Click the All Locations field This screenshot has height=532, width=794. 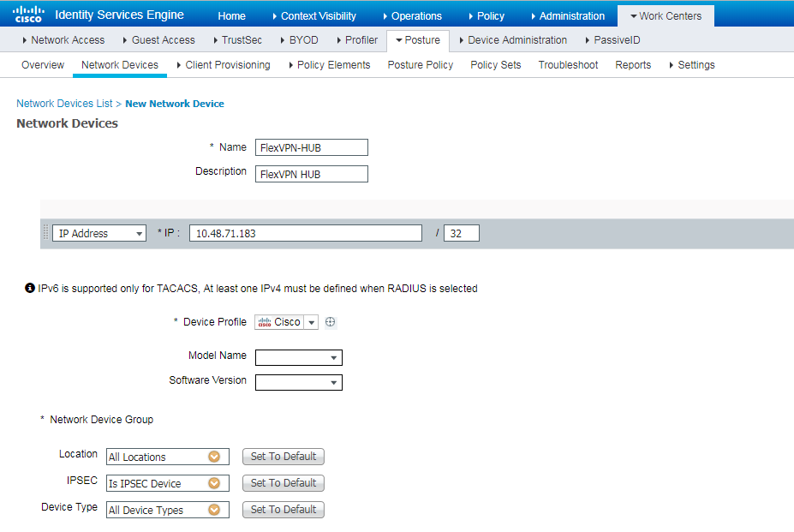[x=168, y=457]
